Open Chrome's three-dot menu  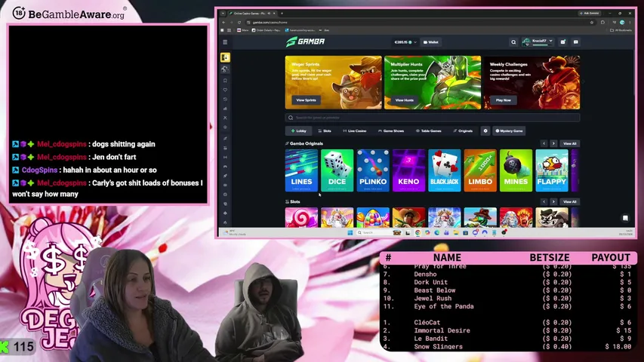[630, 23]
